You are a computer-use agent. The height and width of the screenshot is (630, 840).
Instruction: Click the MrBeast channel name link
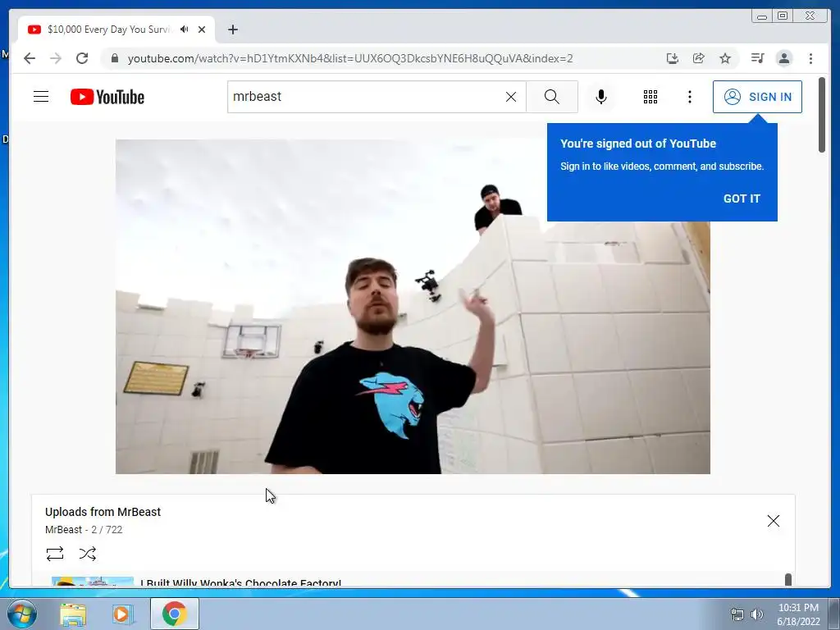[x=63, y=530]
